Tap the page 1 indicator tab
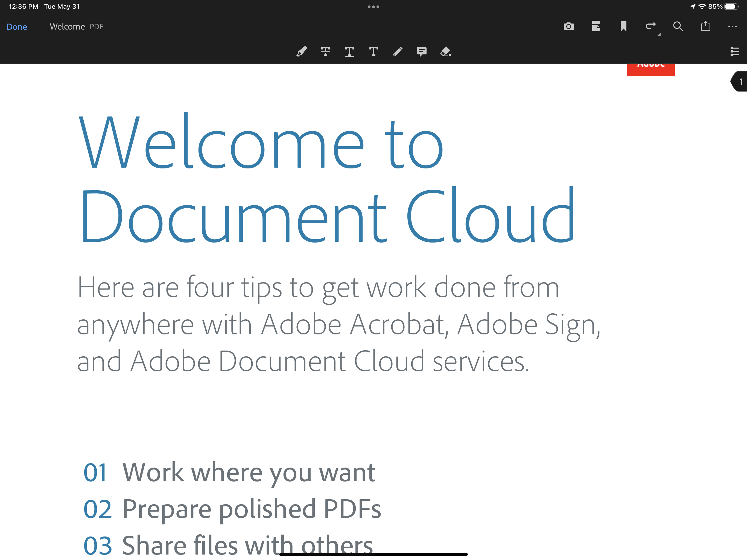 click(x=739, y=81)
